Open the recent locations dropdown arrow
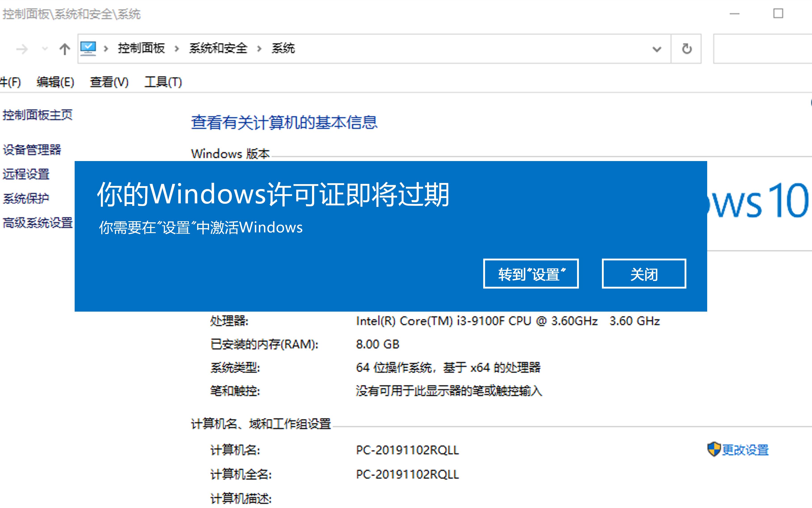The height and width of the screenshot is (508, 812). pos(45,49)
